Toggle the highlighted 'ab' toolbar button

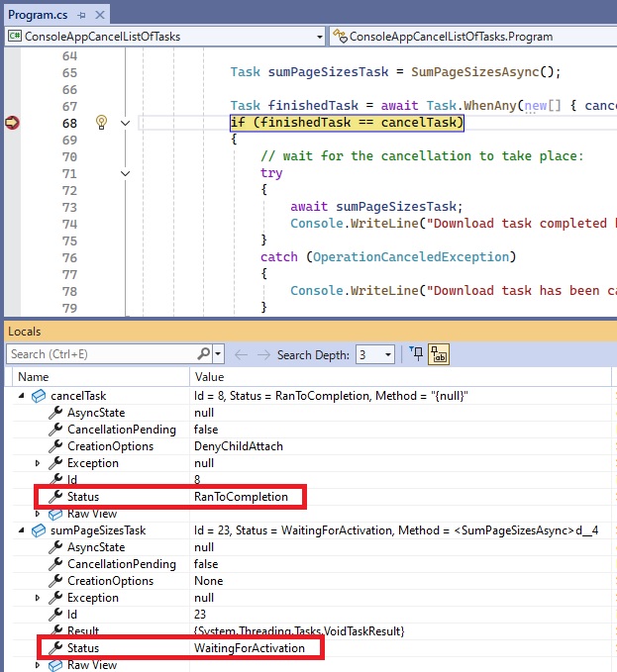coord(439,355)
